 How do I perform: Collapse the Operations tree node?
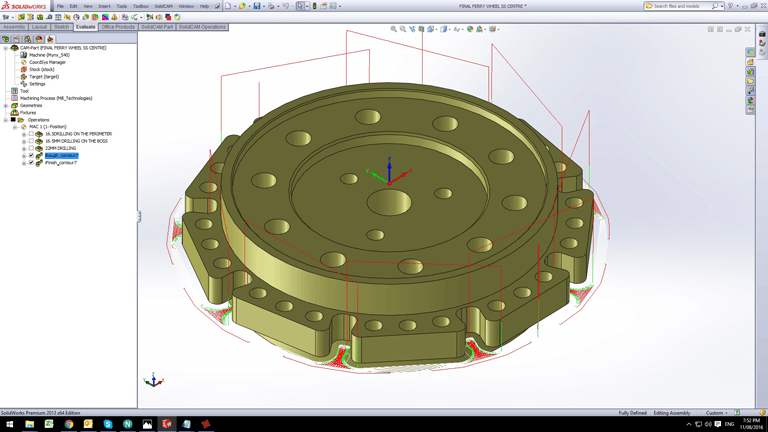click(x=6, y=120)
